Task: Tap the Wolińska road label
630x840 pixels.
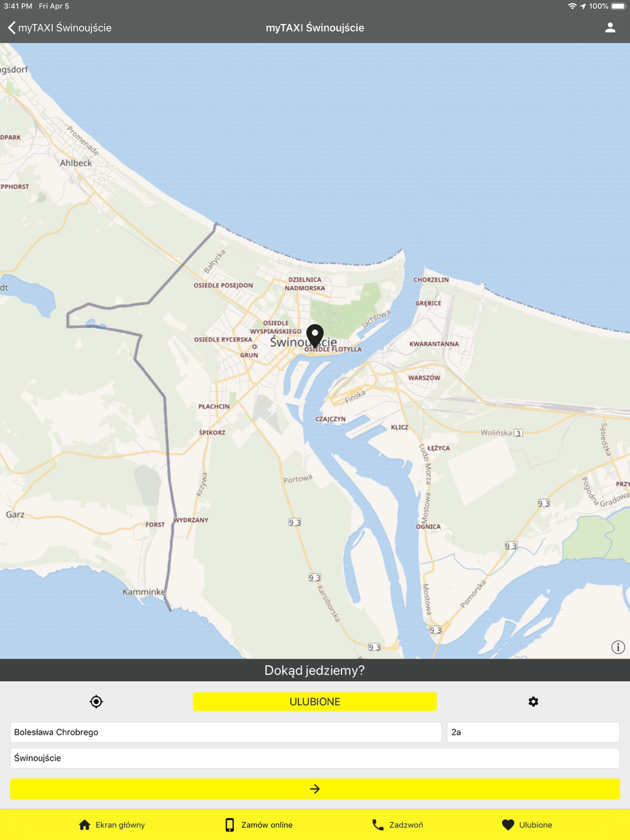Action: tap(496, 433)
